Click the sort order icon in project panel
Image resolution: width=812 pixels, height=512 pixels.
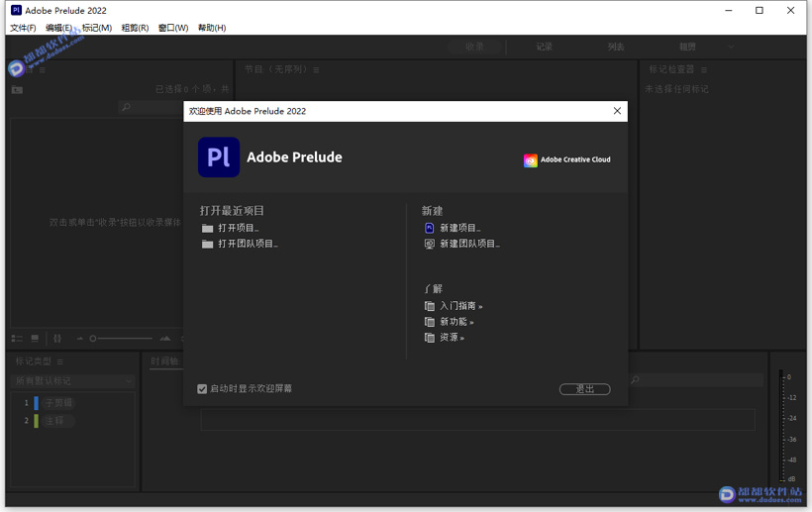click(57, 339)
